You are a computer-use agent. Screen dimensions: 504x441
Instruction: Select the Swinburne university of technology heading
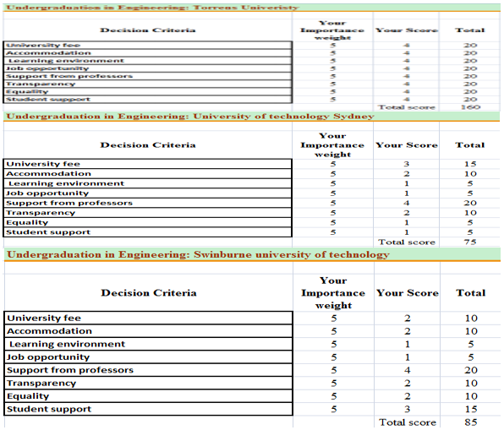(252, 254)
